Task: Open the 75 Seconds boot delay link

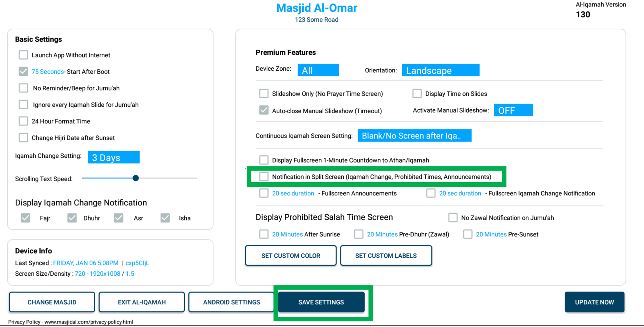Action: [47, 72]
